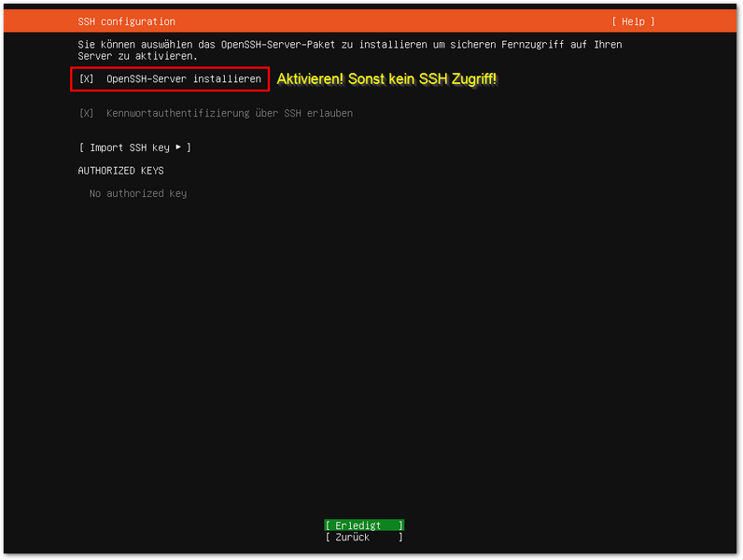Screen dimensions: 743x560
Task: Toggle 'Kennwortauthentifizierung über SSH erlauben' checkbox
Action: (x=86, y=113)
